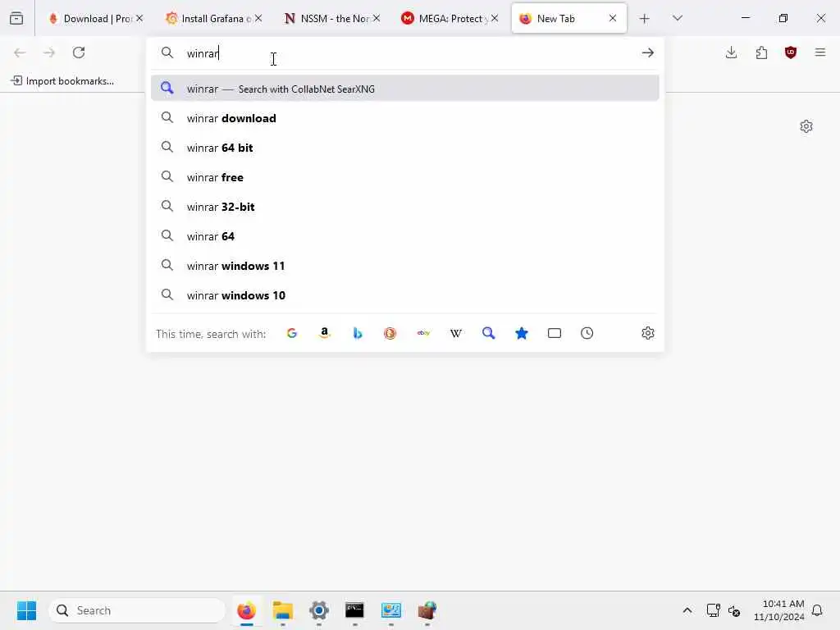Search only in History
Viewport: 840px width, 630px height.
587,333
